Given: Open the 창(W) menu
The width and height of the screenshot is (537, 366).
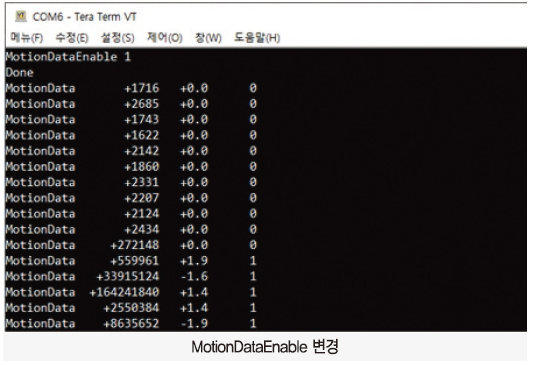Looking at the screenshot, I should coord(208,37).
